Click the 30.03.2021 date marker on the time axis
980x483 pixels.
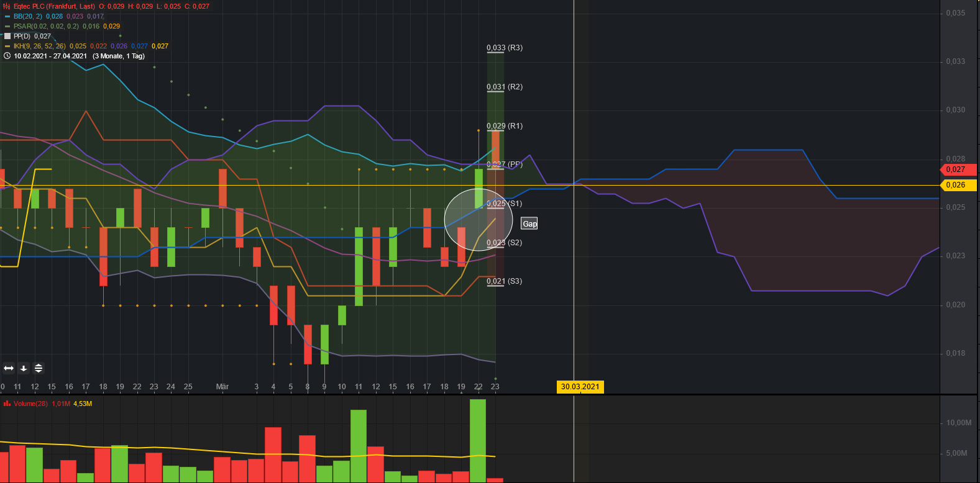tap(580, 387)
